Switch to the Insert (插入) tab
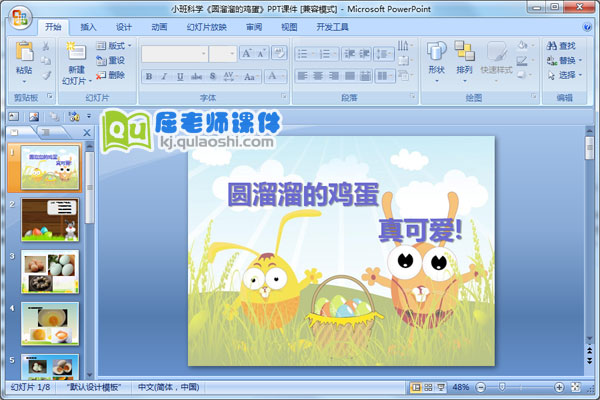 click(x=88, y=27)
